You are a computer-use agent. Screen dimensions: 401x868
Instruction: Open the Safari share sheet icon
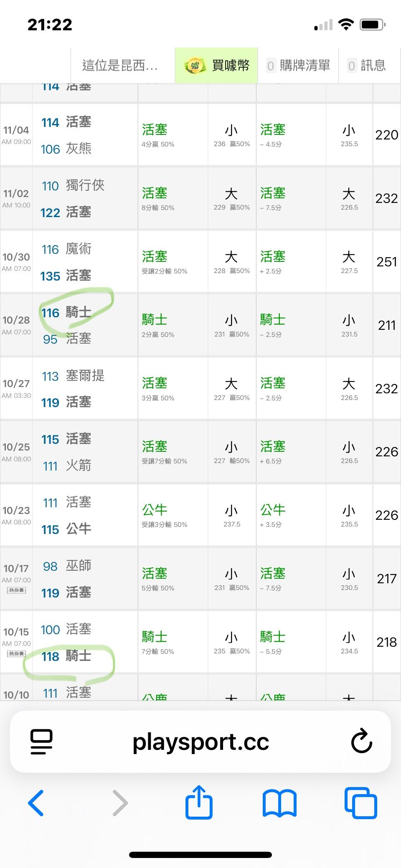[199, 802]
